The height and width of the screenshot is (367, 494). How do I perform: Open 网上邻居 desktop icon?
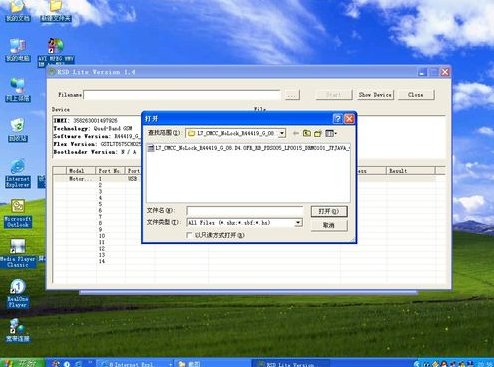(x=18, y=90)
